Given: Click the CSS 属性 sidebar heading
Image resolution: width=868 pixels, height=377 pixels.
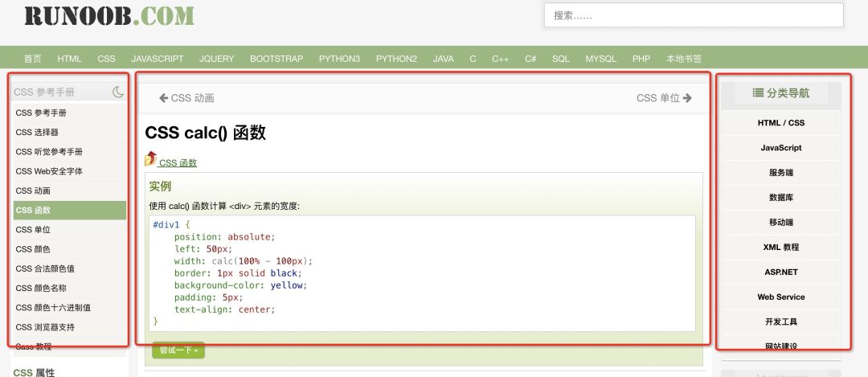Looking at the screenshot, I should click(34, 372).
